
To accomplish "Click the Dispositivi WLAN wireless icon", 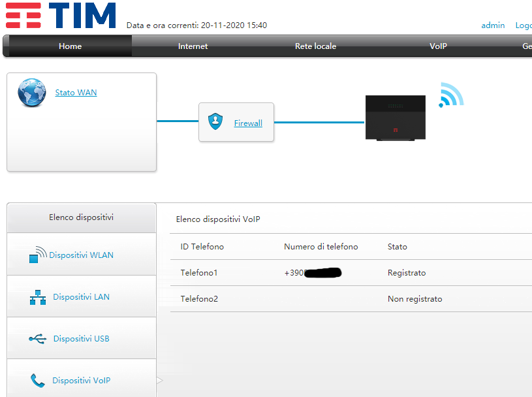I will click(x=38, y=255).
